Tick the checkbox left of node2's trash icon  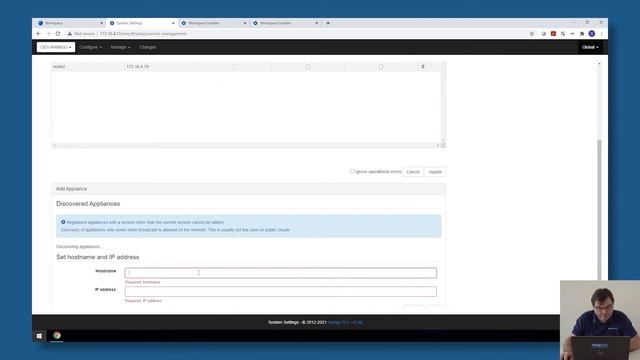pyautogui.click(x=381, y=67)
